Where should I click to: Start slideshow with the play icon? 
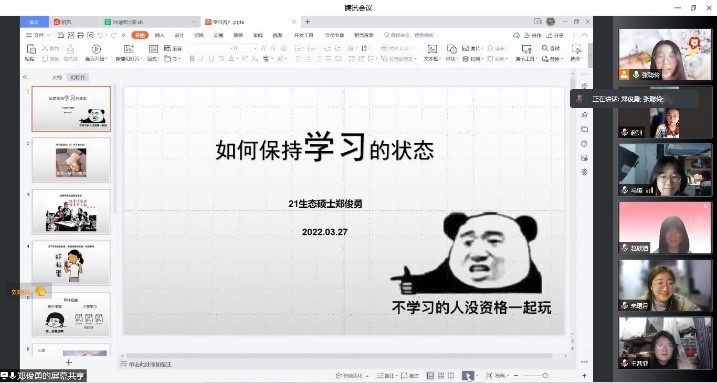[96, 49]
